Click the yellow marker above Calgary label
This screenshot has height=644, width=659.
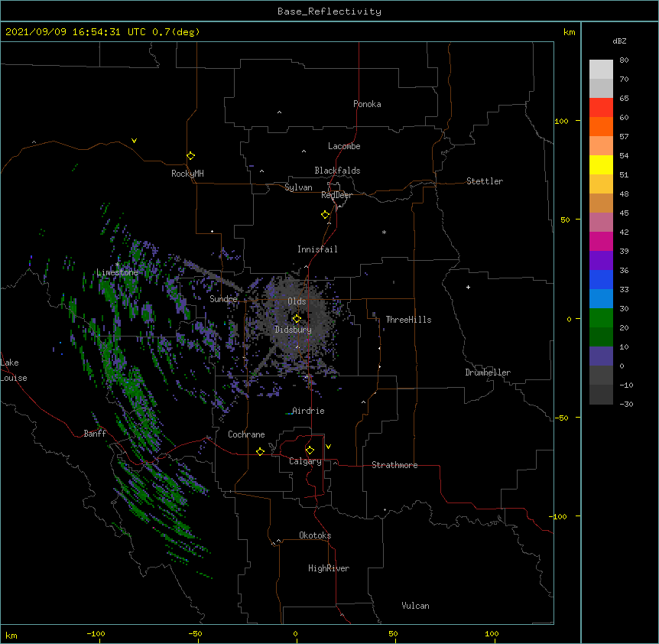pyautogui.click(x=310, y=450)
